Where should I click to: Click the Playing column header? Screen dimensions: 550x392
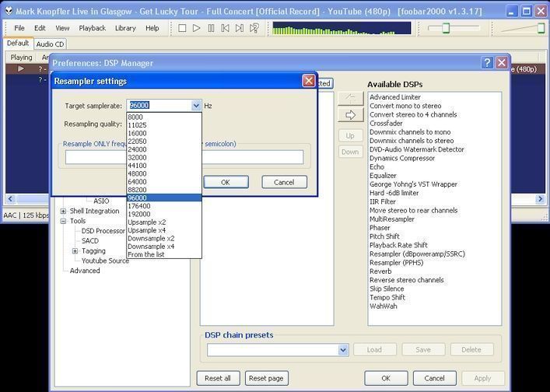(x=21, y=57)
